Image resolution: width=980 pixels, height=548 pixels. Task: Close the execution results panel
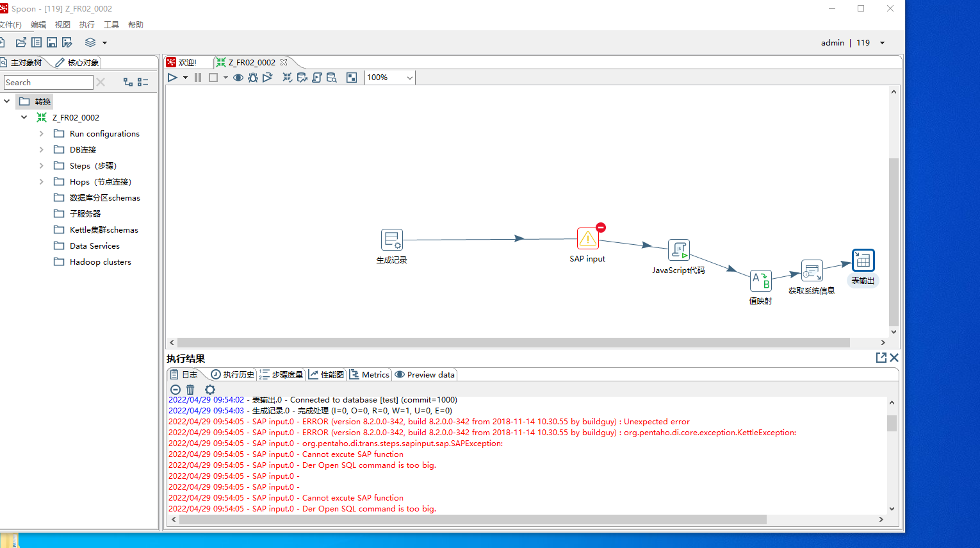pos(894,358)
